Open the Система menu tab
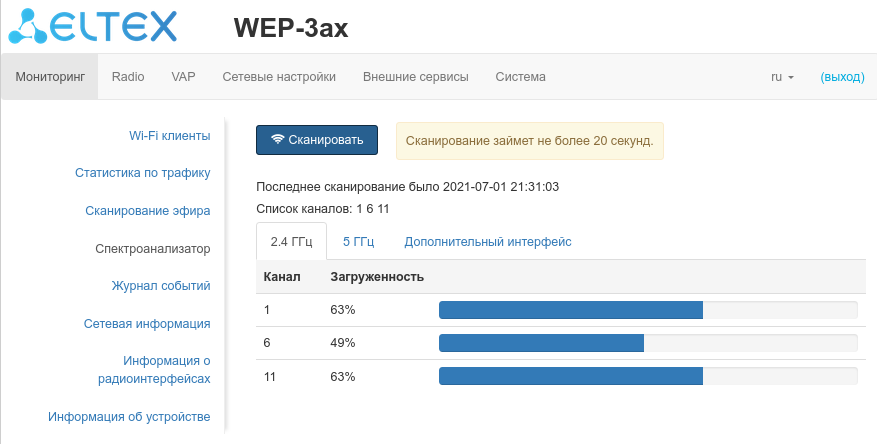This screenshot has width=877, height=444. [520, 77]
